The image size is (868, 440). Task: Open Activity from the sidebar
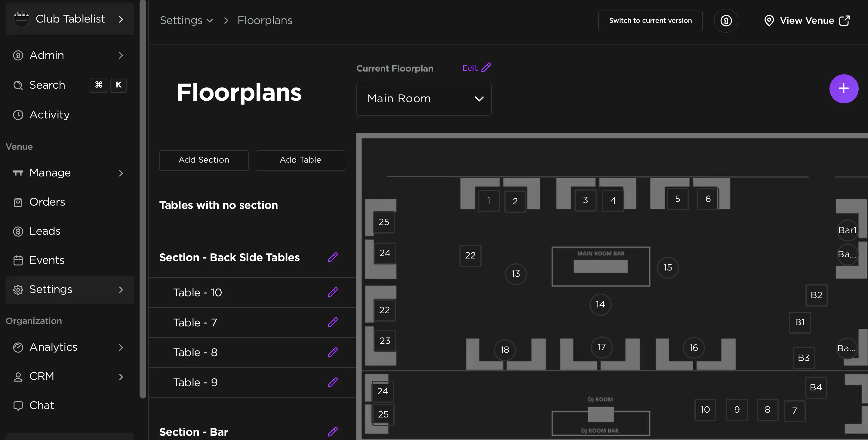49,115
